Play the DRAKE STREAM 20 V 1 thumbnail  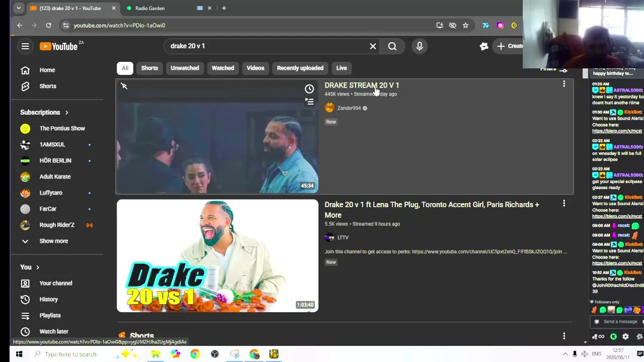[x=217, y=136]
